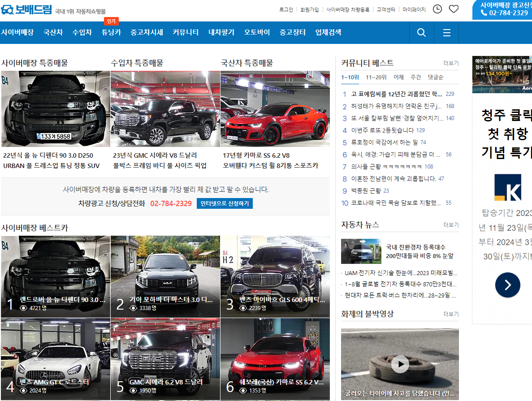
Task: Open best car rank 3 벤츠 마이바흐 GLS
Action: pyautogui.click(x=275, y=276)
